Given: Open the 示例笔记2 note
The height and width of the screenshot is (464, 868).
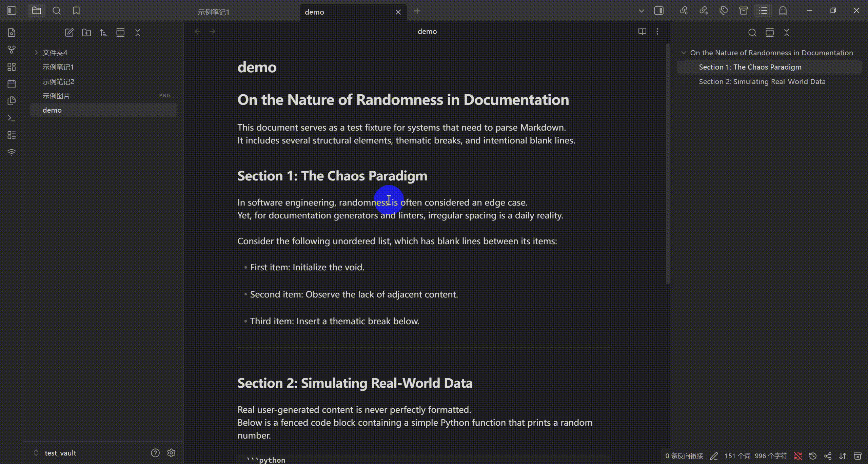Looking at the screenshot, I should point(104,82).
